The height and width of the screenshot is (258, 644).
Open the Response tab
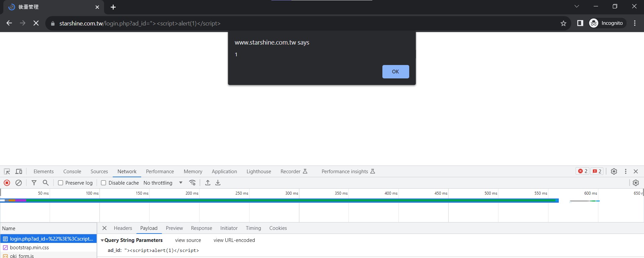pyautogui.click(x=202, y=228)
